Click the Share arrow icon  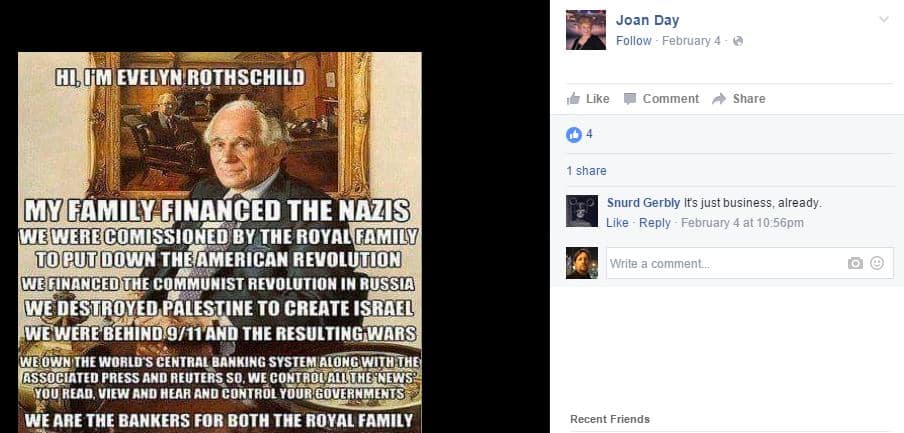[x=719, y=99]
